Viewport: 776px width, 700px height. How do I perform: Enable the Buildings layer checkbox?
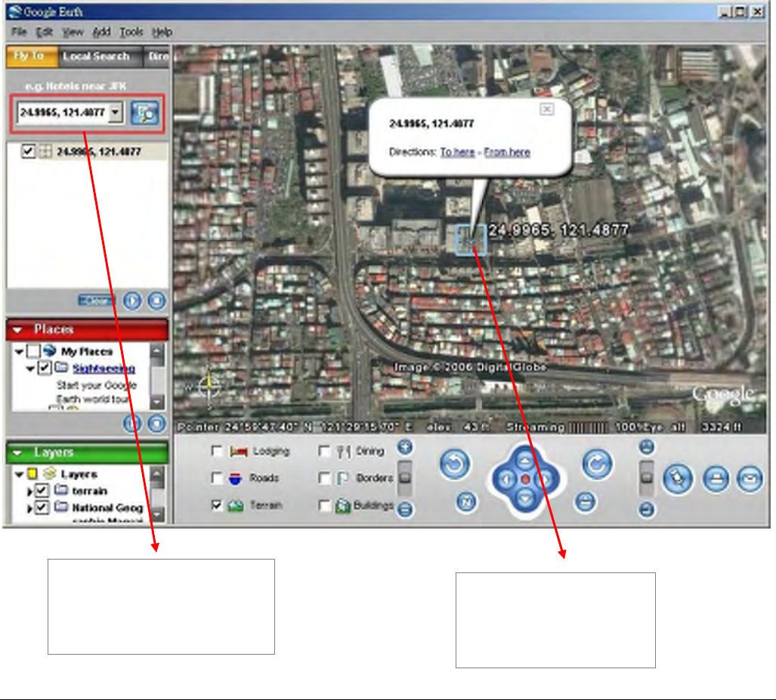[x=325, y=505]
